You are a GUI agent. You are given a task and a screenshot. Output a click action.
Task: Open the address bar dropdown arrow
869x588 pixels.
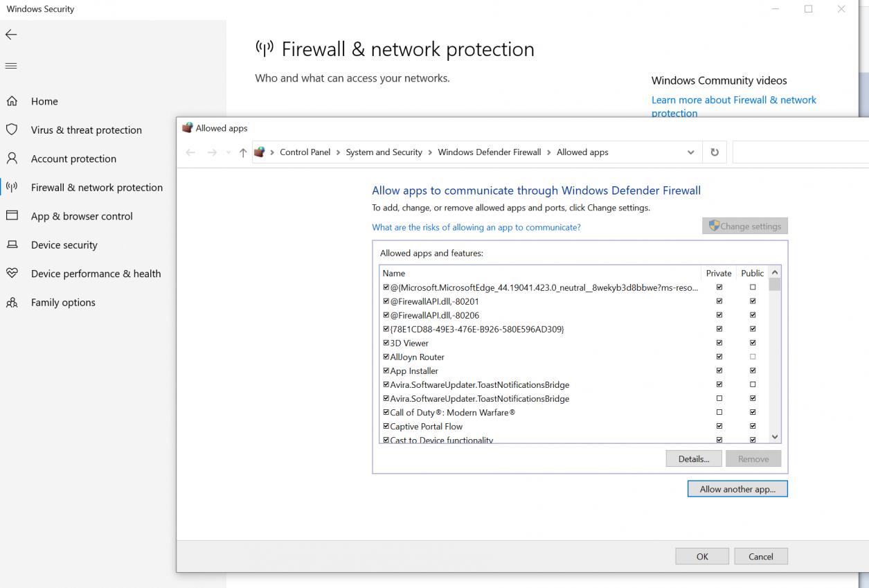(690, 152)
